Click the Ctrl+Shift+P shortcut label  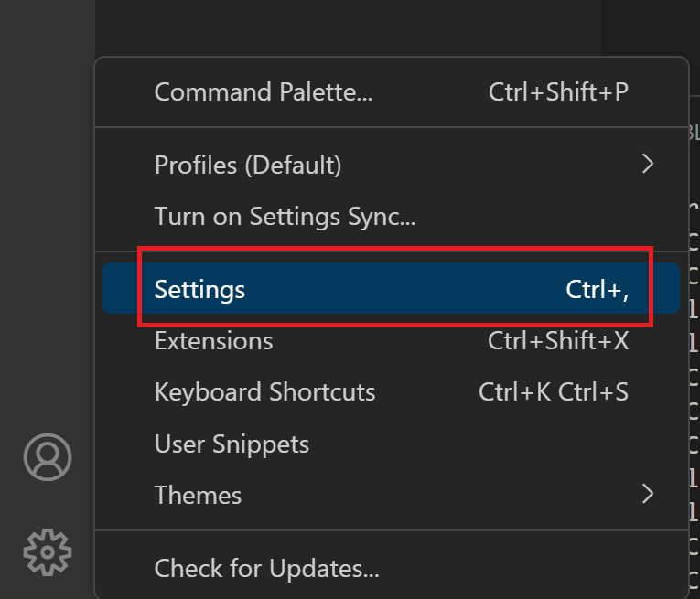pyautogui.click(x=558, y=92)
